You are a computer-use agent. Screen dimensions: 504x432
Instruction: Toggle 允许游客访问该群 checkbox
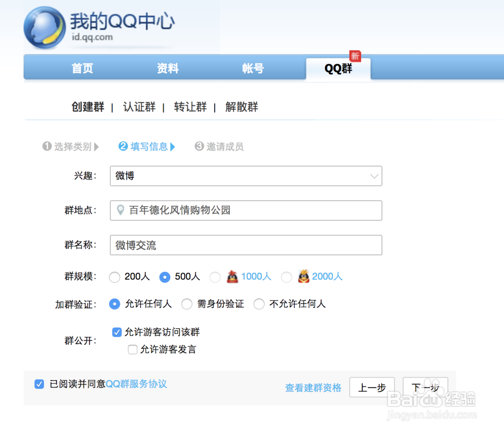[117, 332]
